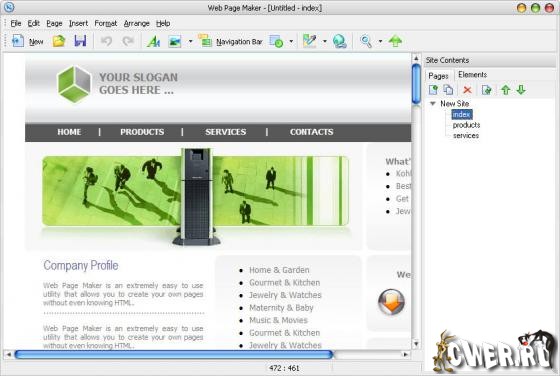The height and width of the screenshot is (376, 560).
Task: Click the magnifier zoom icon
Action: coord(366,41)
